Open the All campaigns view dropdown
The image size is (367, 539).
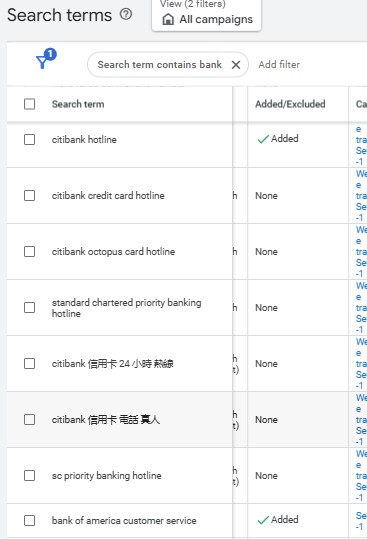pyautogui.click(x=207, y=15)
